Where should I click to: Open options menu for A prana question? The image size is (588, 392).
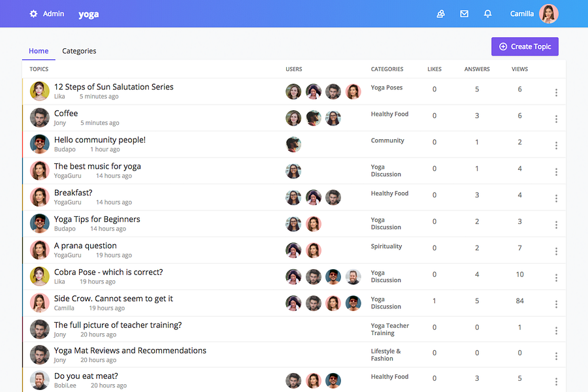click(x=556, y=251)
